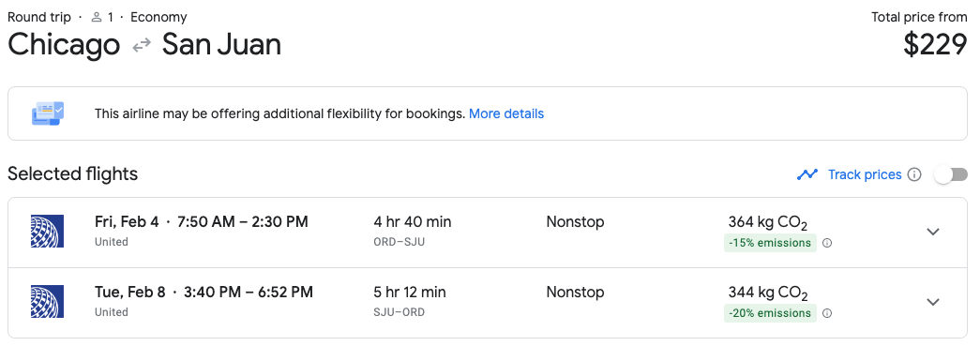Click the booking flexibility ticket icon
This screenshot has height=346, width=980.
48,113
